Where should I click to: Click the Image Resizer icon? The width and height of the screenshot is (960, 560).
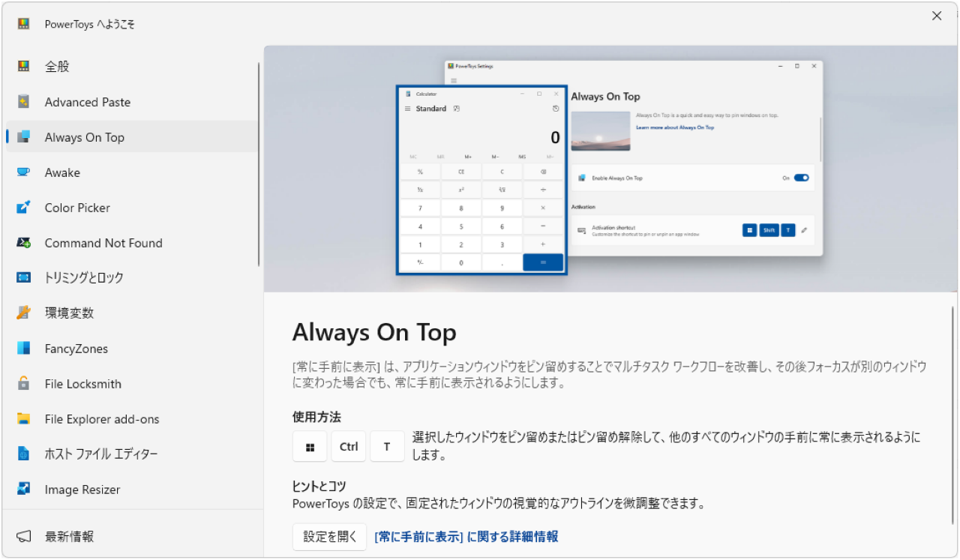[24, 489]
